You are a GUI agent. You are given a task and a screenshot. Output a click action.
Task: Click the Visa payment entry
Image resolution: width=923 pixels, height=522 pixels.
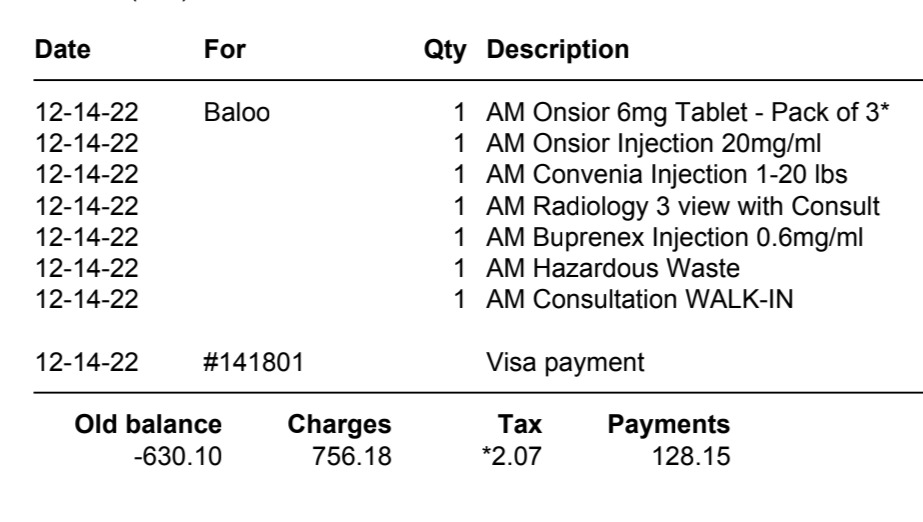point(565,363)
